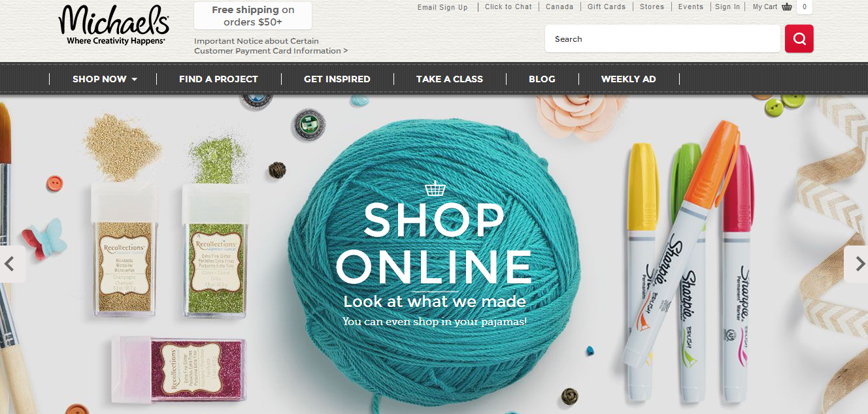Open the Find a Project menu
The height and width of the screenshot is (414, 868).
pyautogui.click(x=218, y=79)
